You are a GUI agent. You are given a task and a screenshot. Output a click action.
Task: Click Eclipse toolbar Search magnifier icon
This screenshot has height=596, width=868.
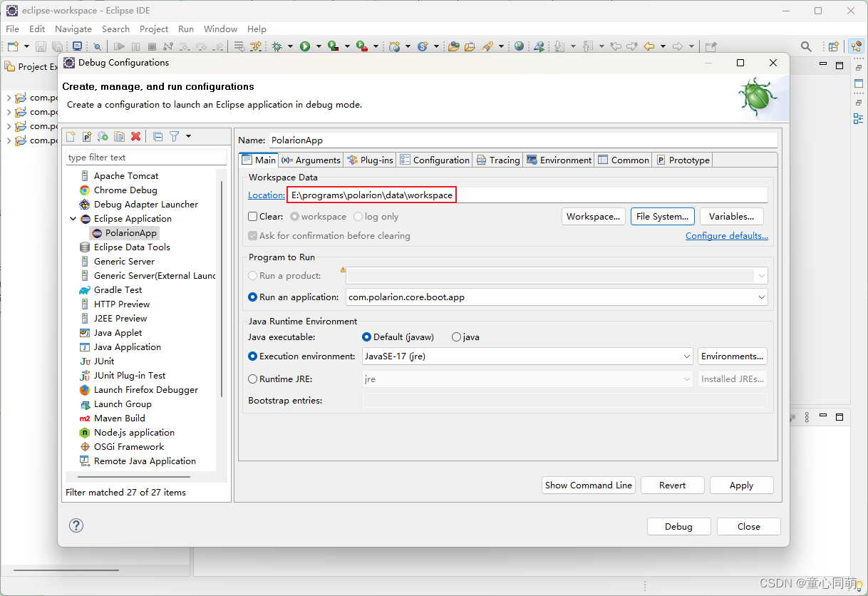[806, 46]
